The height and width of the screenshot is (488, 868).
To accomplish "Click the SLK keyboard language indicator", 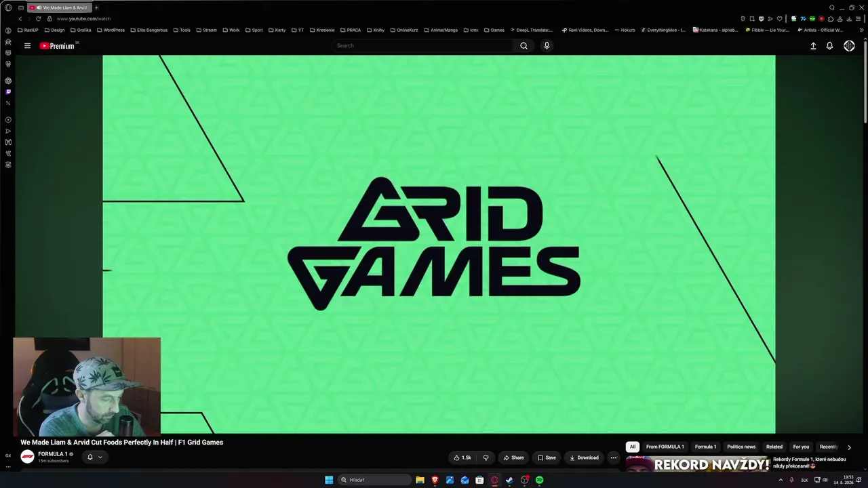I will pyautogui.click(x=805, y=480).
